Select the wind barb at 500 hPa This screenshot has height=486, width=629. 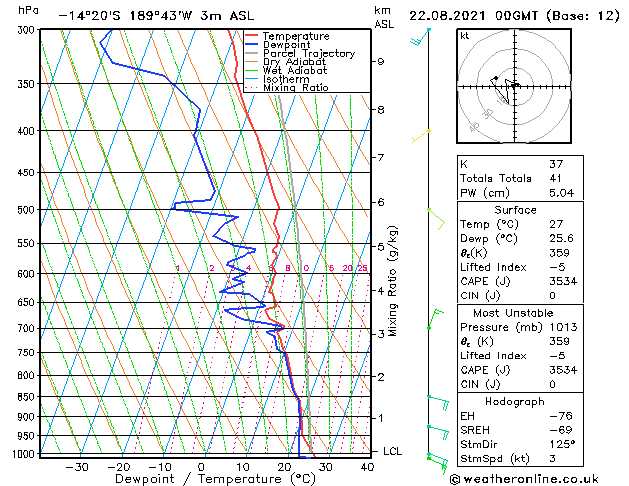(x=434, y=215)
